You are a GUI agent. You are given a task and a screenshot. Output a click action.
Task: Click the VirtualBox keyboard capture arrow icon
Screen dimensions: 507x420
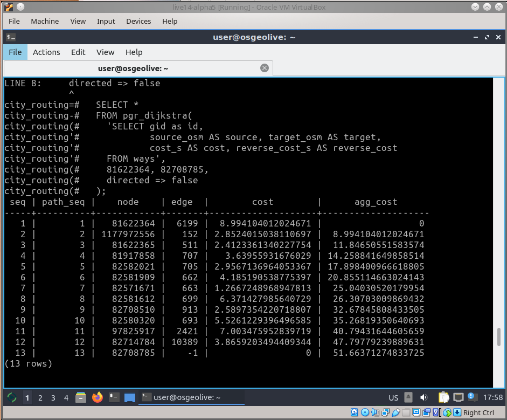[457, 412]
